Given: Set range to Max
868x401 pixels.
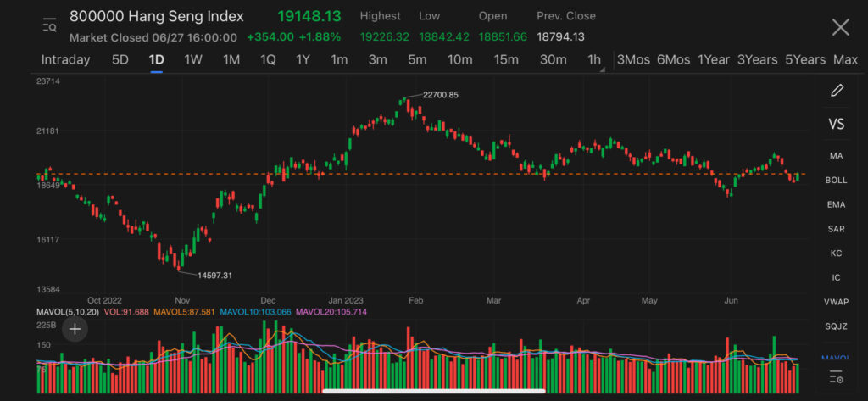Looking at the screenshot, I should click(x=845, y=60).
